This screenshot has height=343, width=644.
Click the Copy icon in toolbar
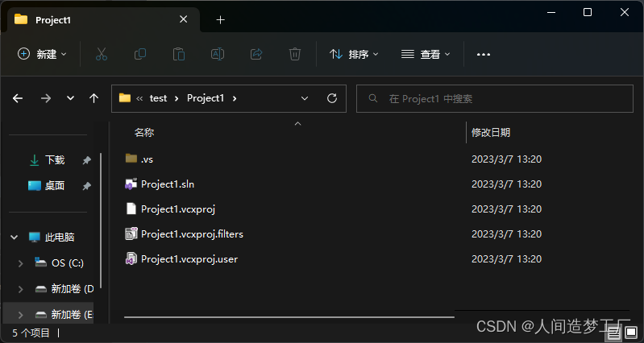[x=140, y=54]
